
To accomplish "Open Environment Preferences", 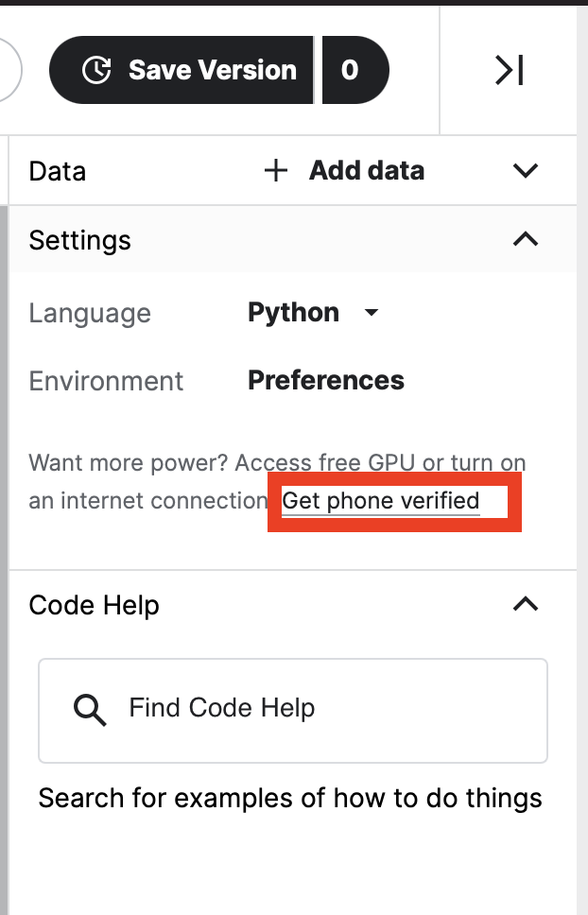I will 326,380.
